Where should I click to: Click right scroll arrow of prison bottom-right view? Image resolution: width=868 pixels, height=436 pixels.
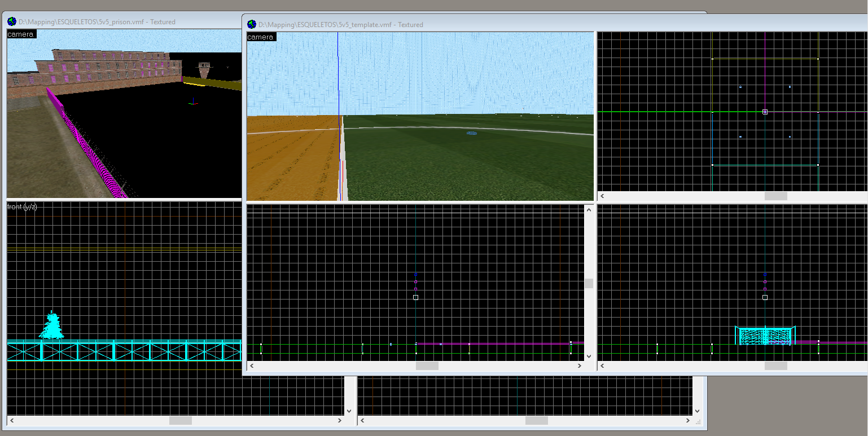pos(689,420)
